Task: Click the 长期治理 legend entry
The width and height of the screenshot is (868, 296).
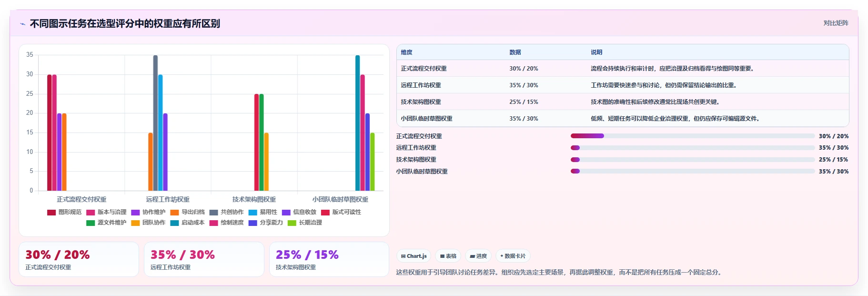Action: 304,223
